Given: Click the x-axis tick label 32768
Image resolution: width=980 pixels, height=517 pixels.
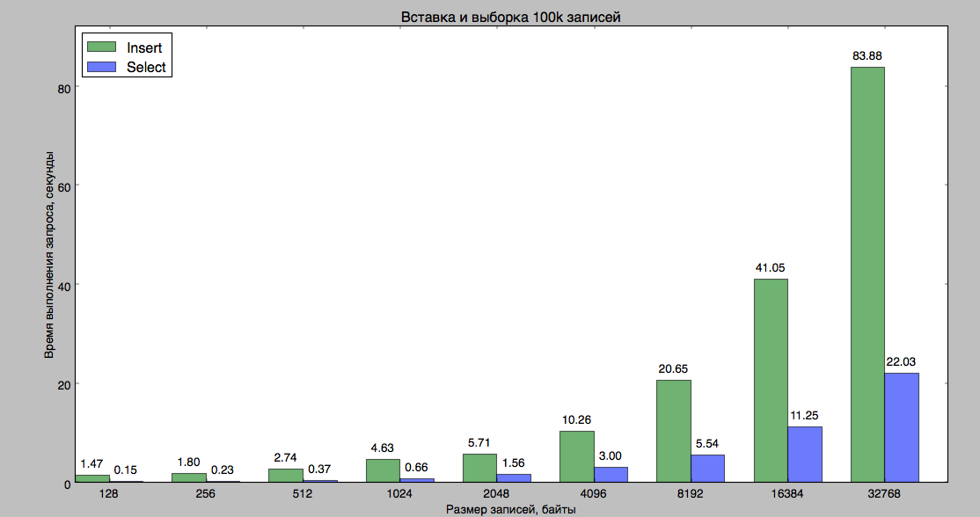Looking at the screenshot, I should [883, 495].
